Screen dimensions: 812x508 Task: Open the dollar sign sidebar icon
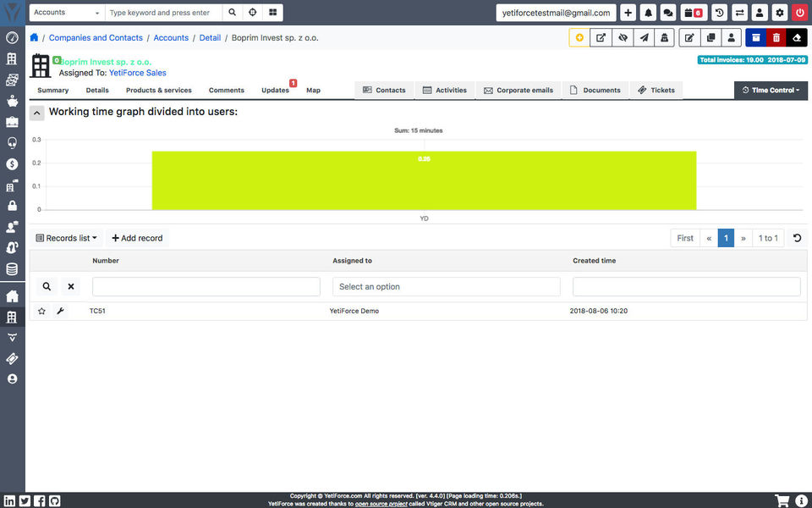coord(12,163)
